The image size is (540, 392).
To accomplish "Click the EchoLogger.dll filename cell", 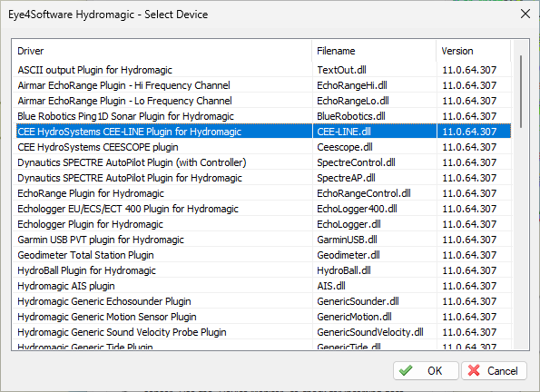I will (375, 224).
